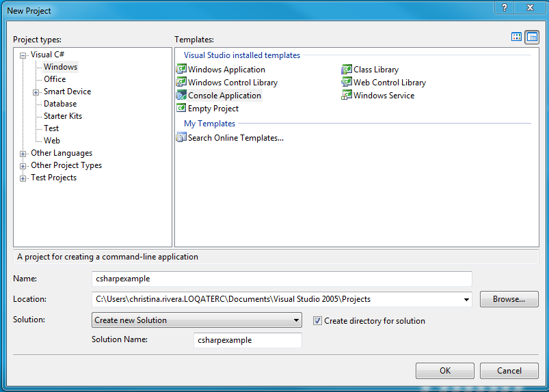Screen dimensions: 549x392
Task: Close the New Project dialog
Action: (530, 8)
